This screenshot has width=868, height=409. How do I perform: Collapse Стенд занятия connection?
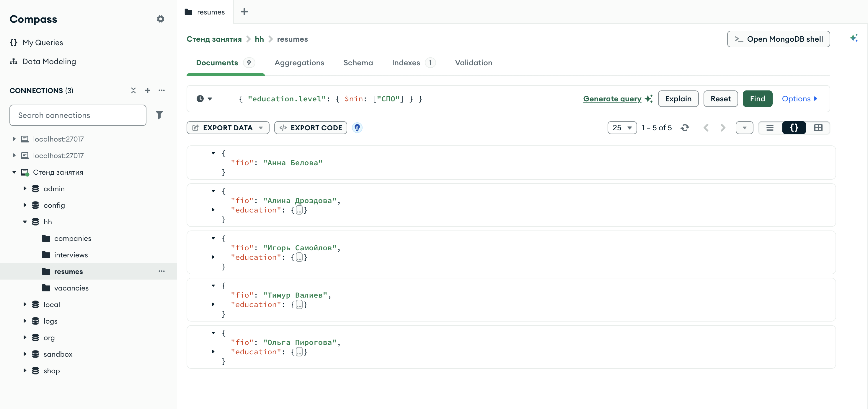click(x=14, y=172)
